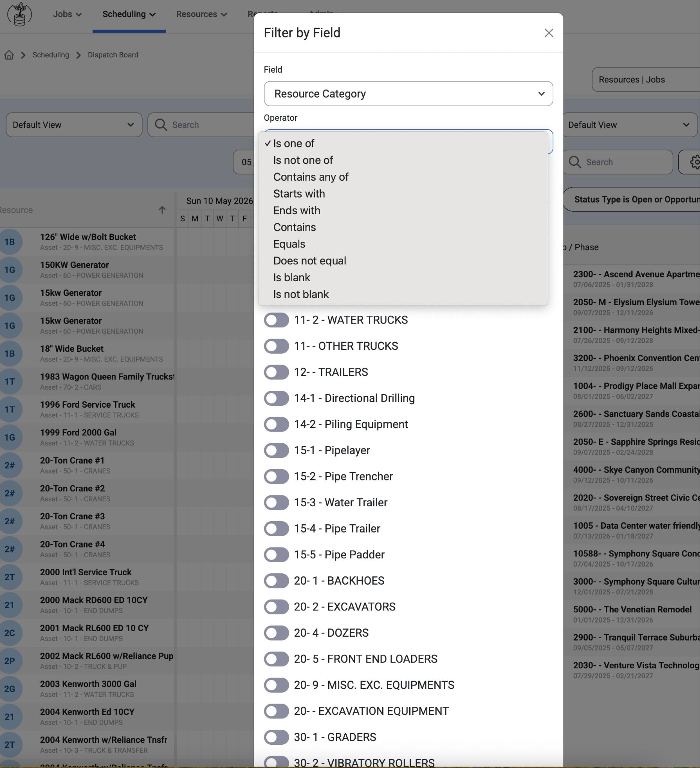This screenshot has height=768, width=700.
Task: Click the 1G avatar for 150KW Generator
Action: [9, 270]
